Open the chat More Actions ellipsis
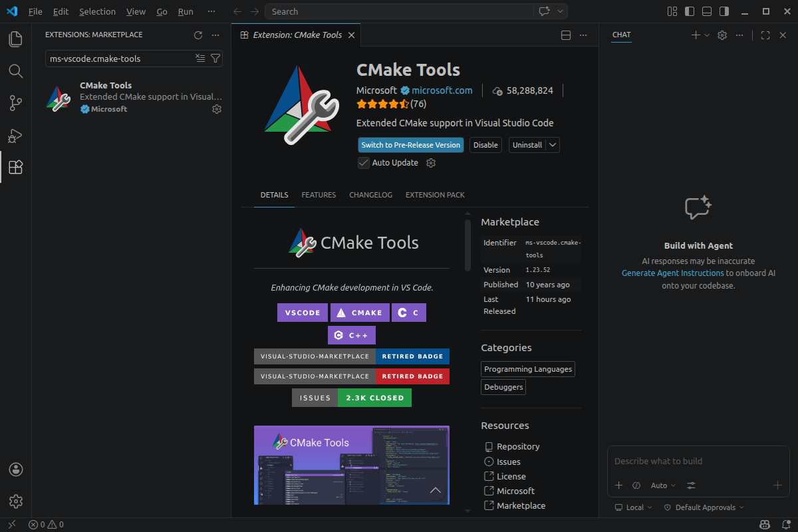The height and width of the screenshot is (532, 798). [739, 35]
